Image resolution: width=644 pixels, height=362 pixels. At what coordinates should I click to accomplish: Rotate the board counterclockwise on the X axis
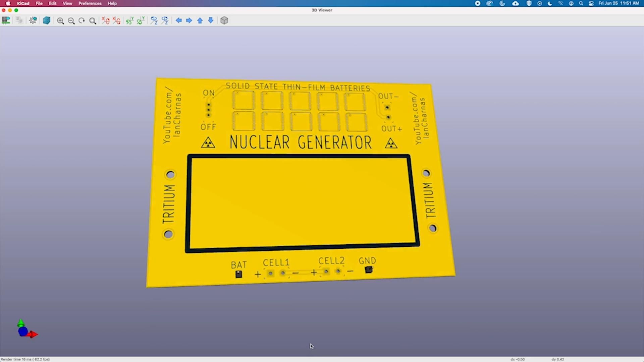116,20
